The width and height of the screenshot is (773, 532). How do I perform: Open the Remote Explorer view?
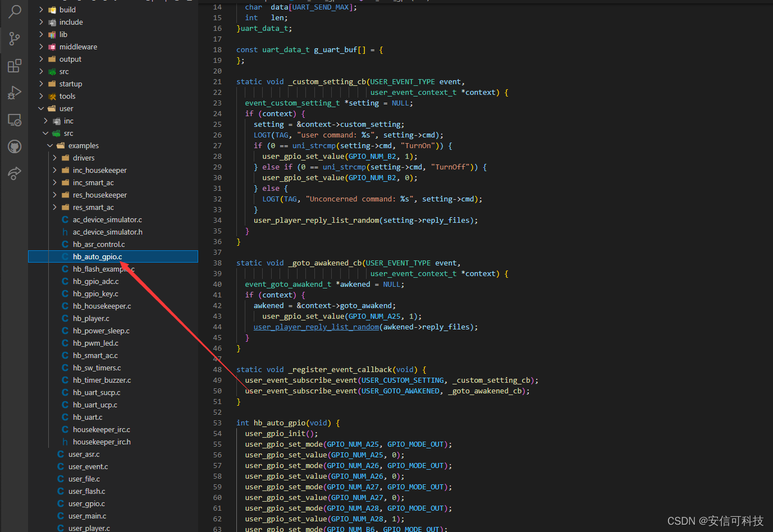(15, 120)
